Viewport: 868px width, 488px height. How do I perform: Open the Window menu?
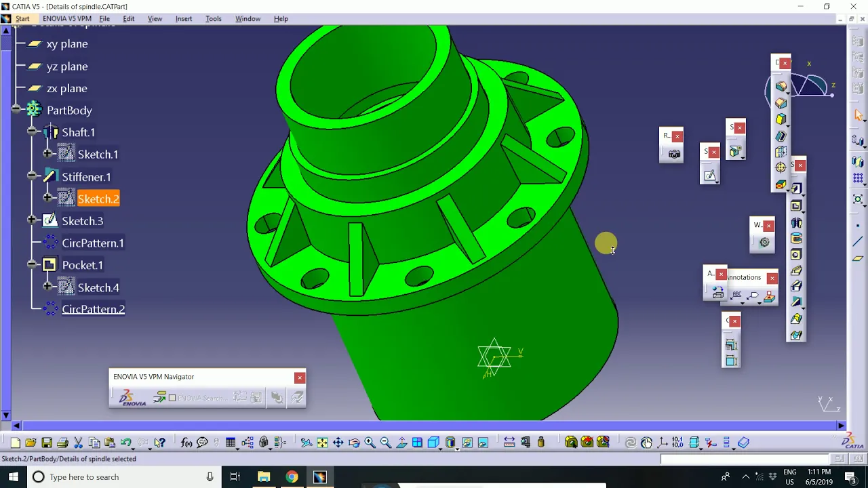(248, 18)
